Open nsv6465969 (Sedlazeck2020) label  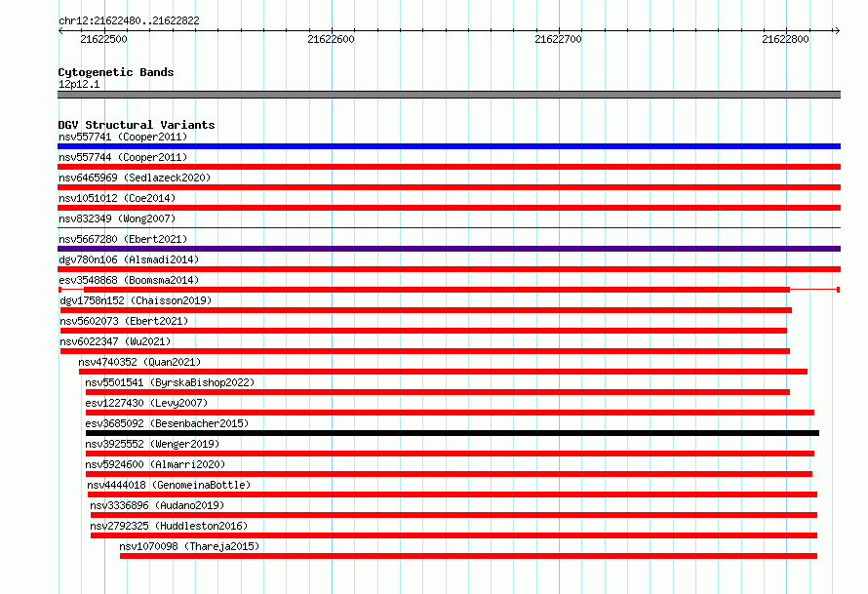point(135,178)
